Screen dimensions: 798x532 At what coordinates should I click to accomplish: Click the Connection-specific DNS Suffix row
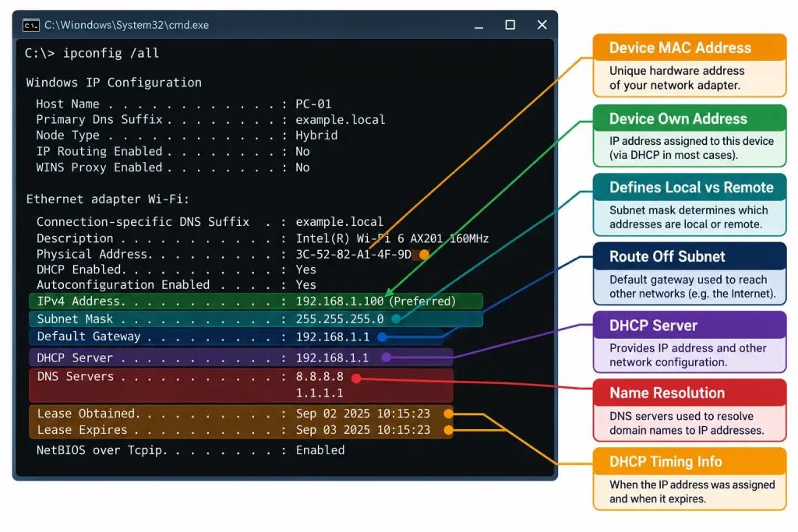[210, 222]
